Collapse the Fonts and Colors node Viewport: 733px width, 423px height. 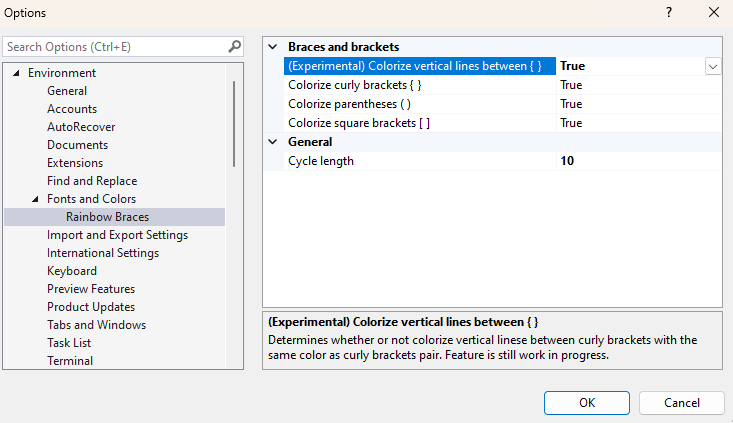[36, 199]
